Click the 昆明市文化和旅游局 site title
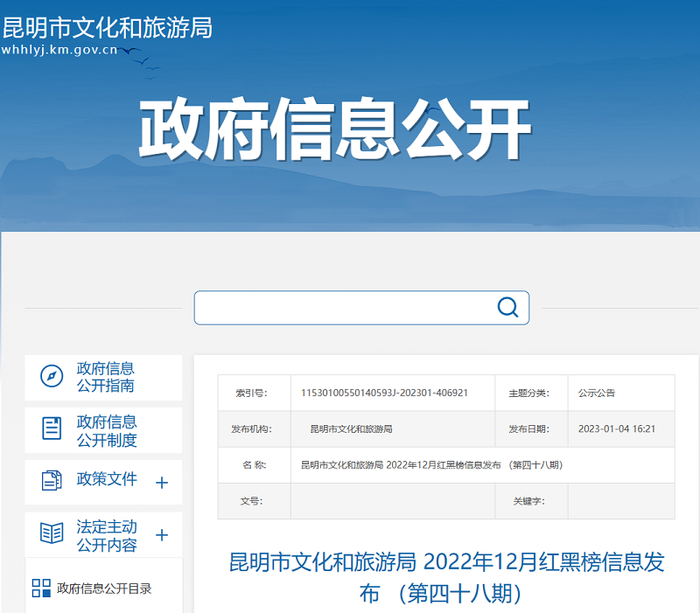Screen dimensions: 700x613 point(108,28)
